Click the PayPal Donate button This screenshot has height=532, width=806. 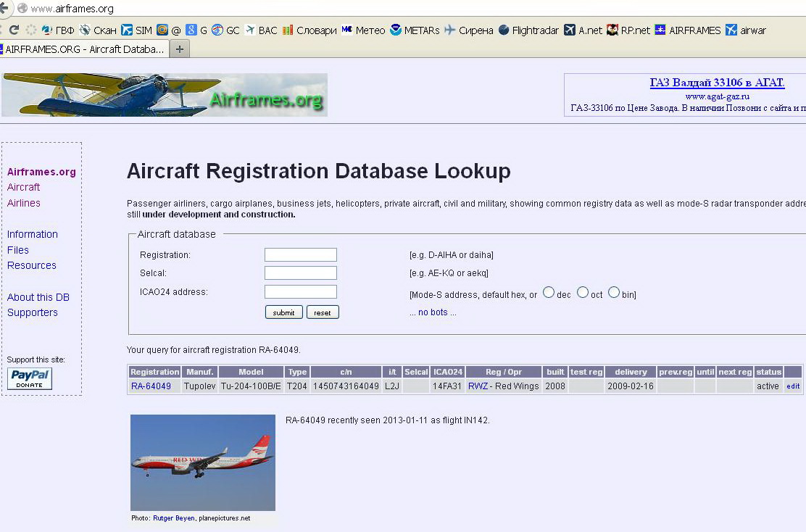click(x=30, y=379)
